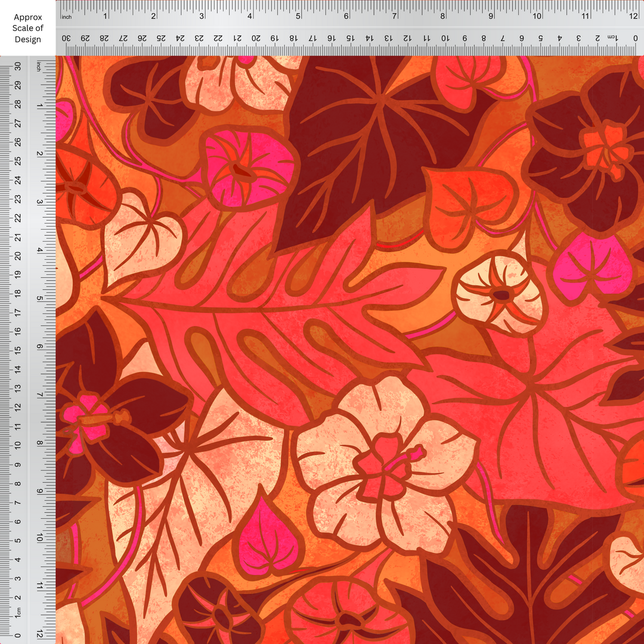The width and height of the screenshot is (644, 644).
Task: Click the "inch" label on vertical ruler
Action: point(39,66)
